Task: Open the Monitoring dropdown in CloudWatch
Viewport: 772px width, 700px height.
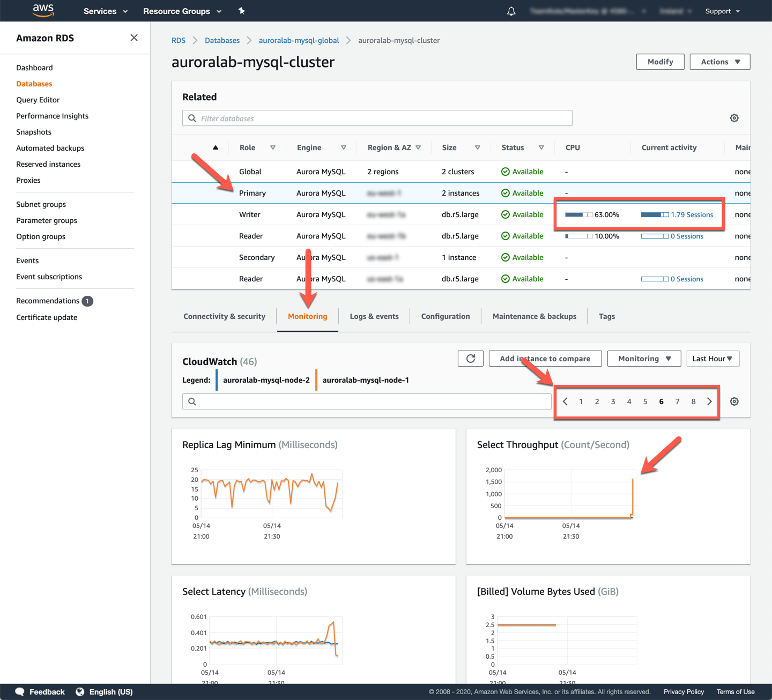Action: pos(644,359)
